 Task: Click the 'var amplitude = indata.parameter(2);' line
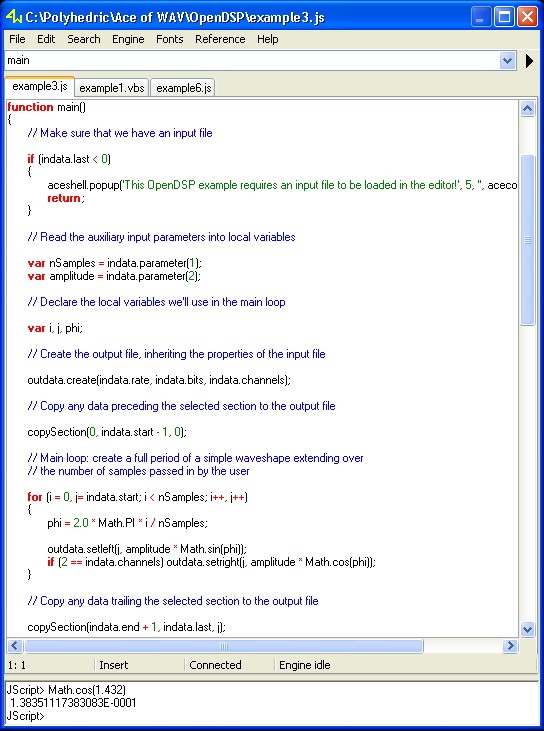114,276
